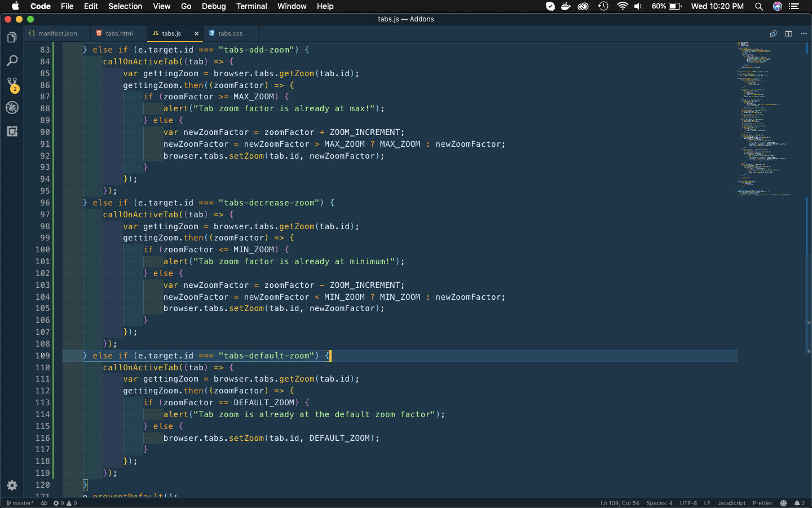The image size is (812, 508).
Task: Click the Wed 10:20 PM clock
Action: pyautogui.click(x=717, y=6)
